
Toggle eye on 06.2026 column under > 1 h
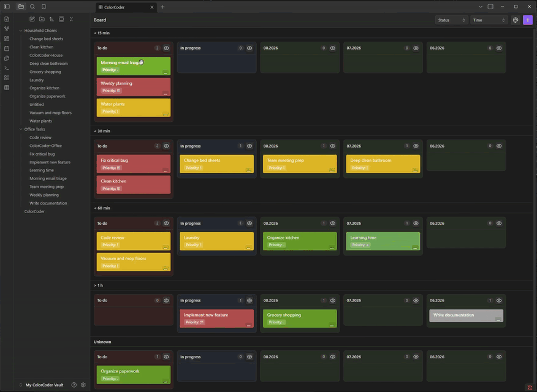point(499,301)
